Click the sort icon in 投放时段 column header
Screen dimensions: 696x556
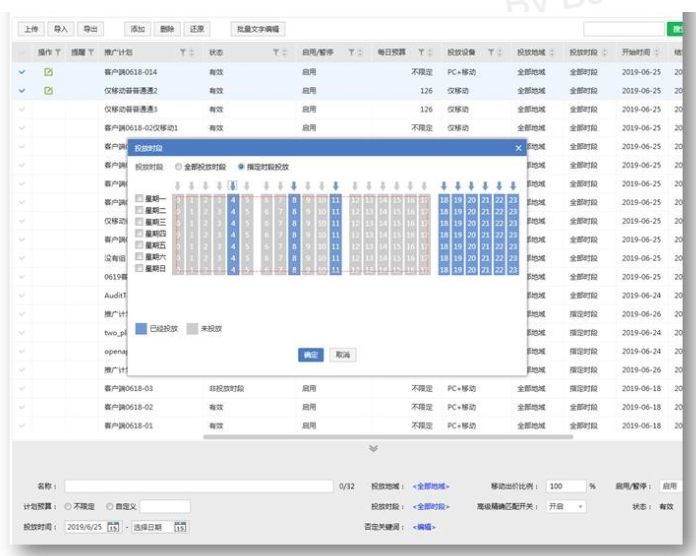(x=604, y=52)
